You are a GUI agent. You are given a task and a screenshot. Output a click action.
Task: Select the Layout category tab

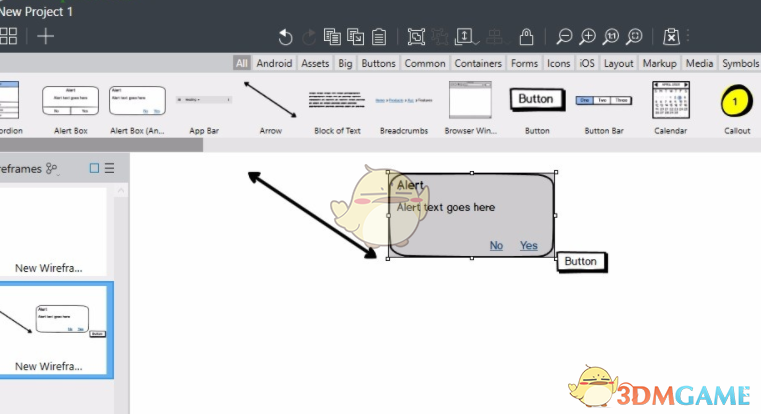point(618,63)
